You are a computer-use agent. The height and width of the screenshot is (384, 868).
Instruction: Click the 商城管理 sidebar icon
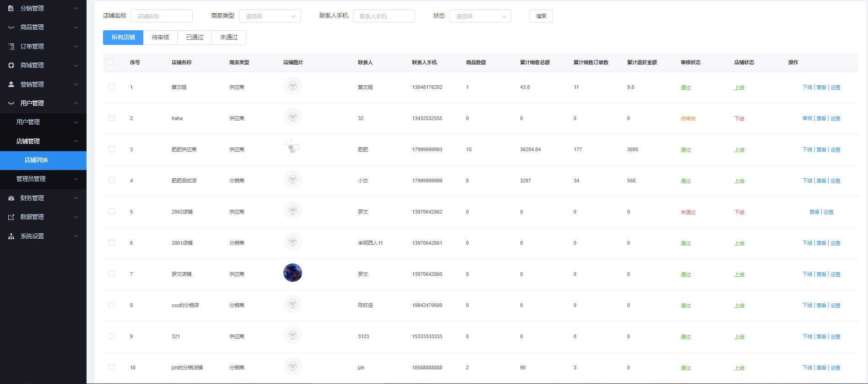coord(11,65)
